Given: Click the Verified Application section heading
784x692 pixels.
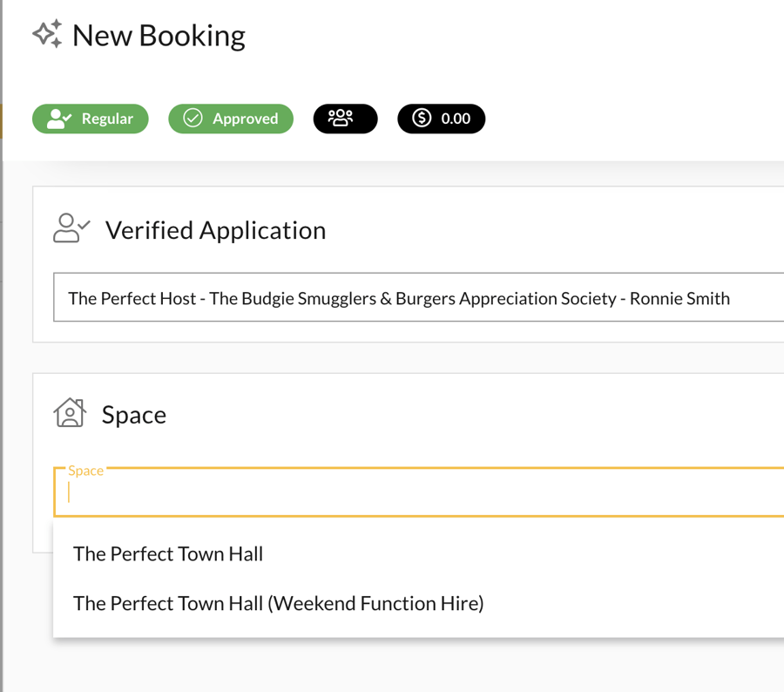Looking at the screenshot, I should click(x=214, y=229).
